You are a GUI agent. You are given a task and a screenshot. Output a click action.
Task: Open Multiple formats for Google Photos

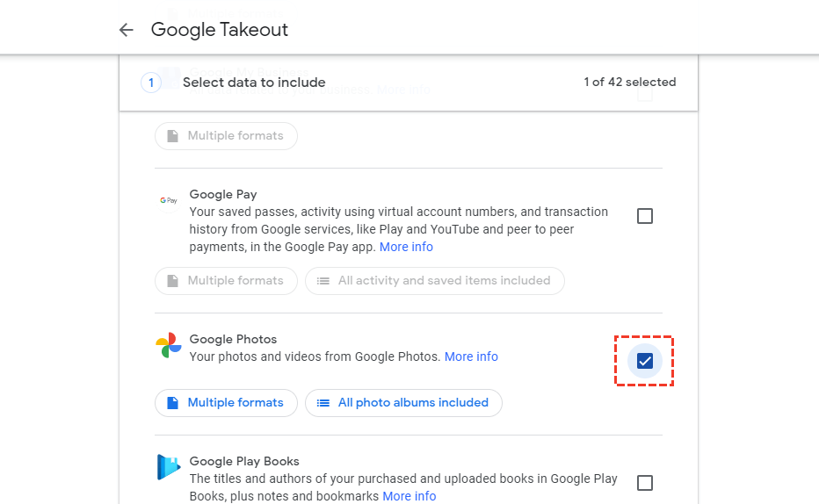pos(226,403)
